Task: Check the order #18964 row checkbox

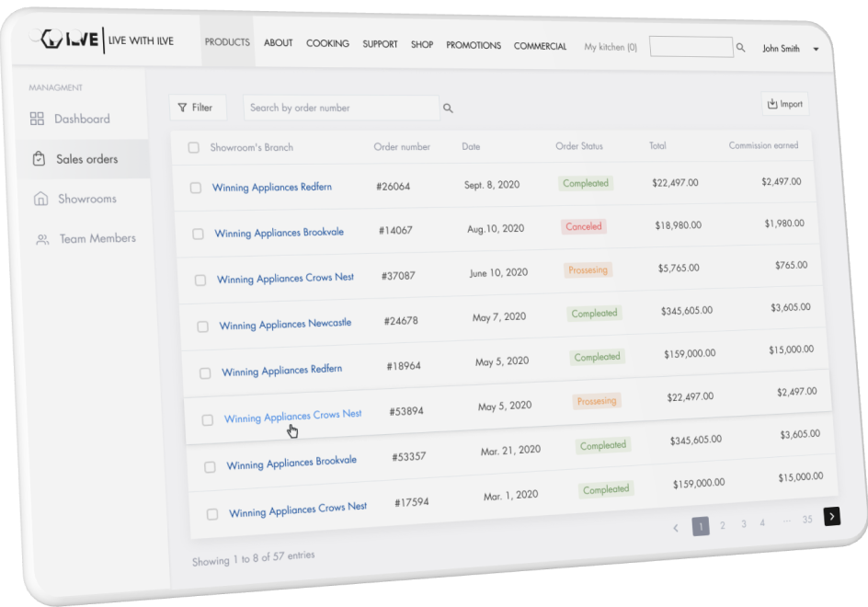Action: pos(205,373)
